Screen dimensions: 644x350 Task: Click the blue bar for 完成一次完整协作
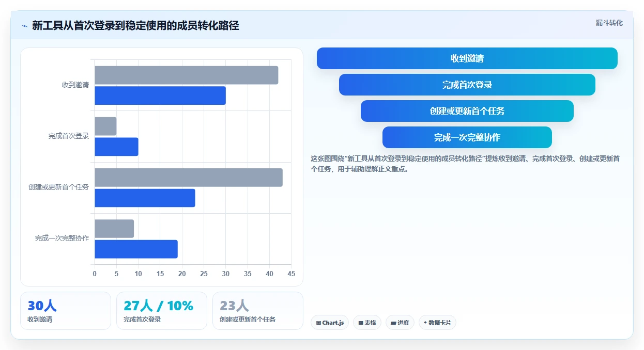(136, 249)
